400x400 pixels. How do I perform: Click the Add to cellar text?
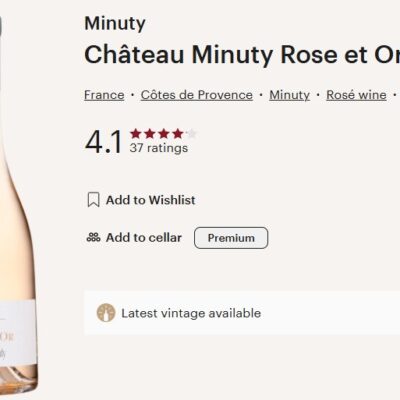coord(144,238)
